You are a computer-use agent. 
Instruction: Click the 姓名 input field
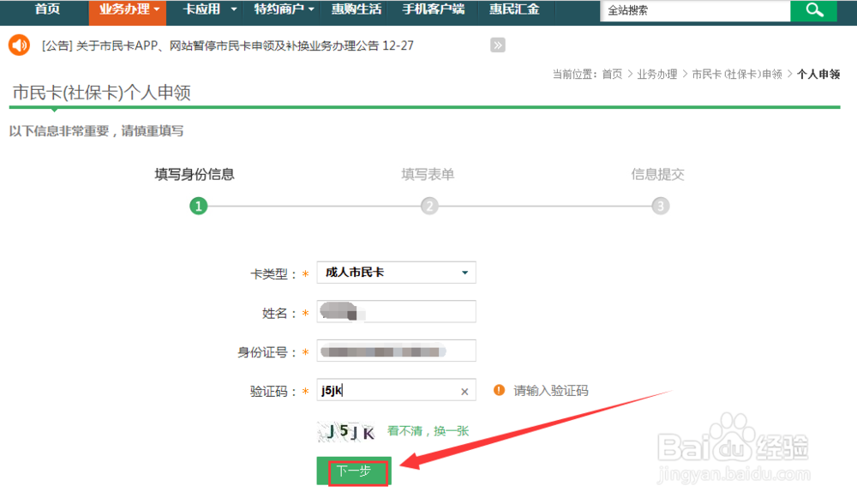click(x=396, y=312)
